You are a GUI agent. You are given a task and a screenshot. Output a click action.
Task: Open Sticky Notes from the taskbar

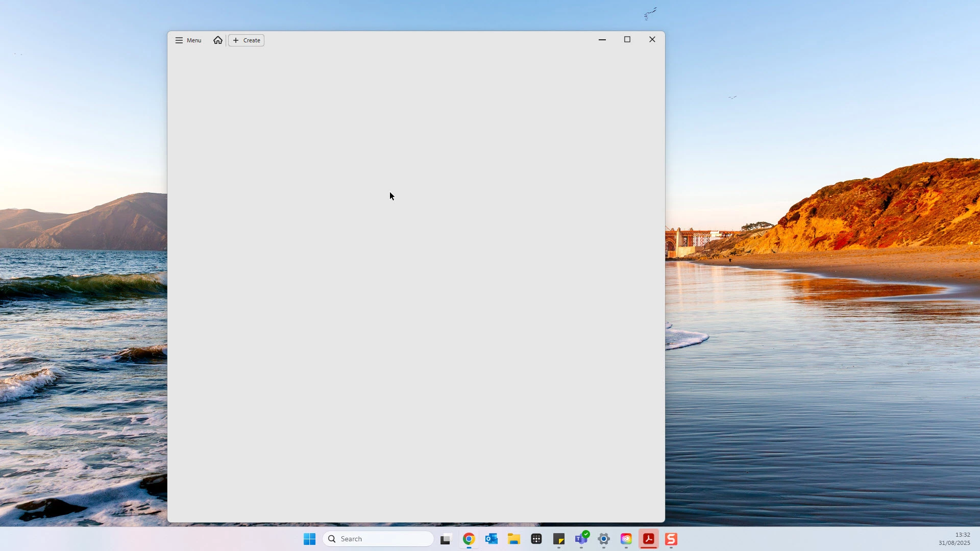(x=559, y=539)
